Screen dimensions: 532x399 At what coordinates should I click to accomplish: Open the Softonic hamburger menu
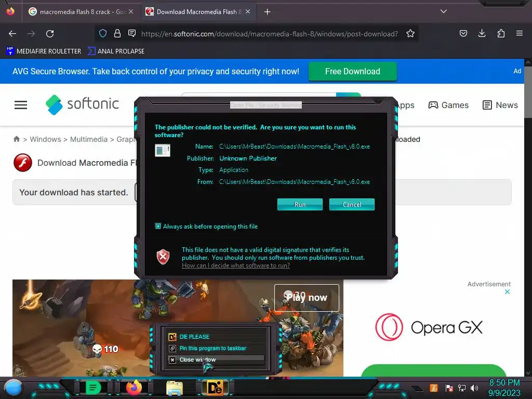click(21, 105)
